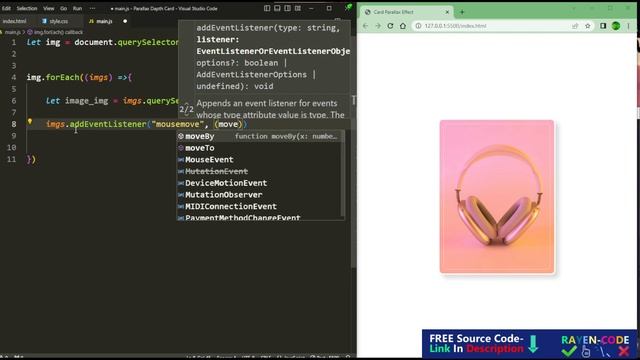Click line number 6 in the gutter
Screen dimensions: 640x360
coord(14,101)
